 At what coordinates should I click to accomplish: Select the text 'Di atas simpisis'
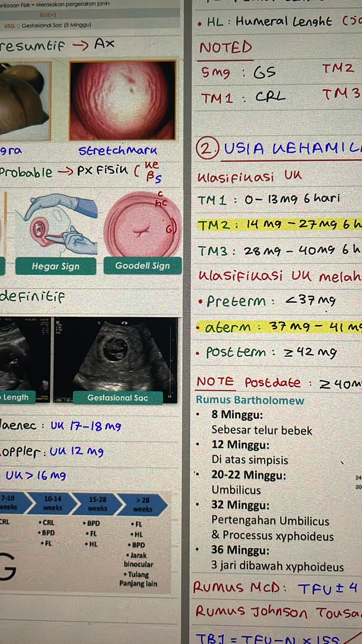coord(249,460)
